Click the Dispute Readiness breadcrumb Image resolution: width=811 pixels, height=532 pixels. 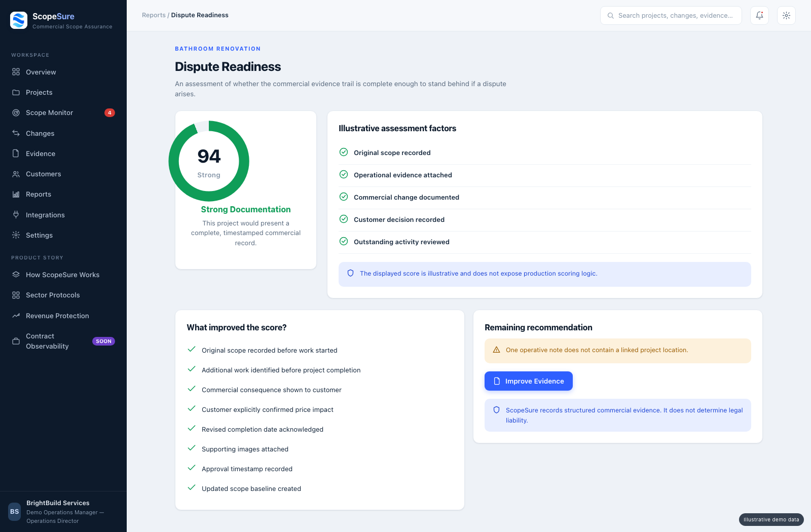pyautogui.click(x=200, y=15)
